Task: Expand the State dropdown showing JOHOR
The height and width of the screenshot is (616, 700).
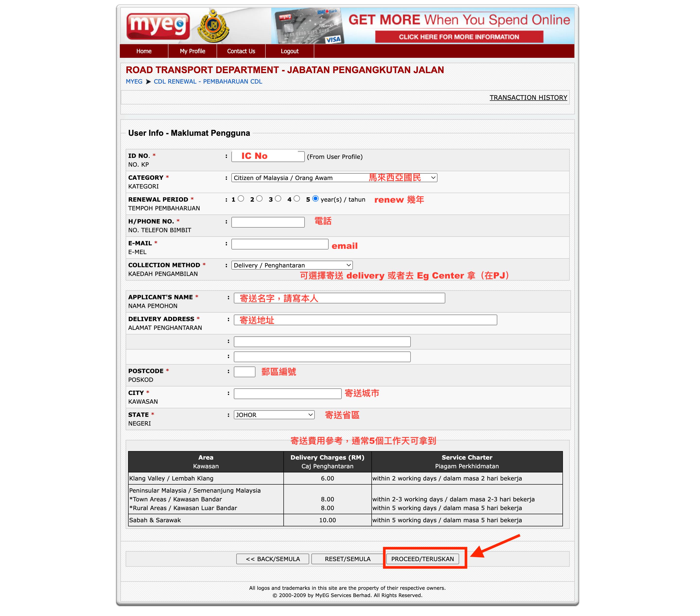Action: point(274,415)
